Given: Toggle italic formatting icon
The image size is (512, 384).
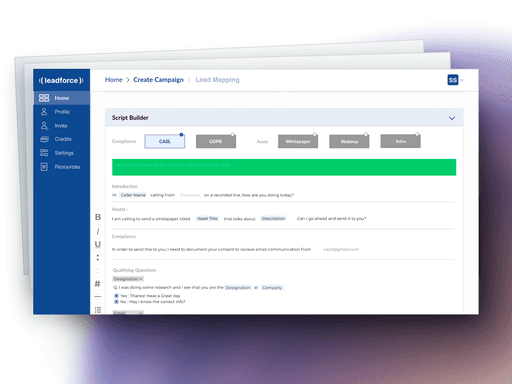Looking at the screenshot, I should (x=98, y=231).
